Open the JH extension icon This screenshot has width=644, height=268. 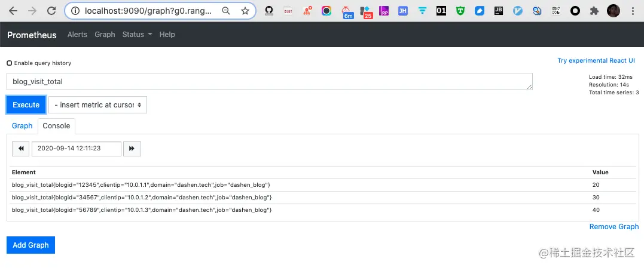[x=403, y=11]
